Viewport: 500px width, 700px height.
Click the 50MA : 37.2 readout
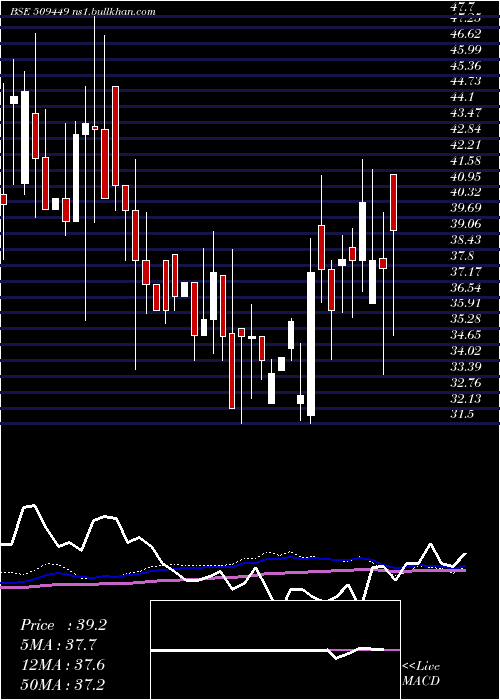pyautogui.click(x=63, y=685)
